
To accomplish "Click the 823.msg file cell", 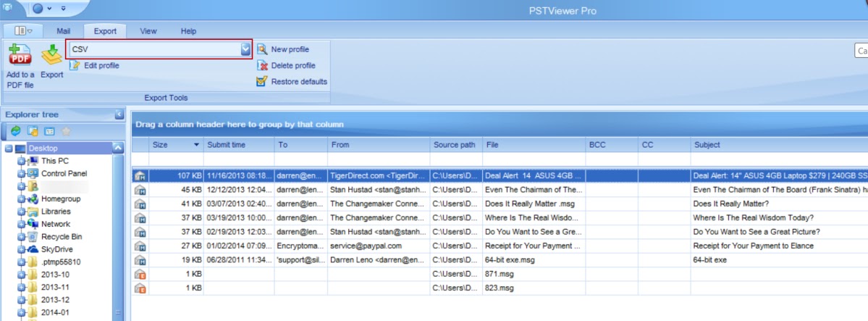I will (534, 288).
